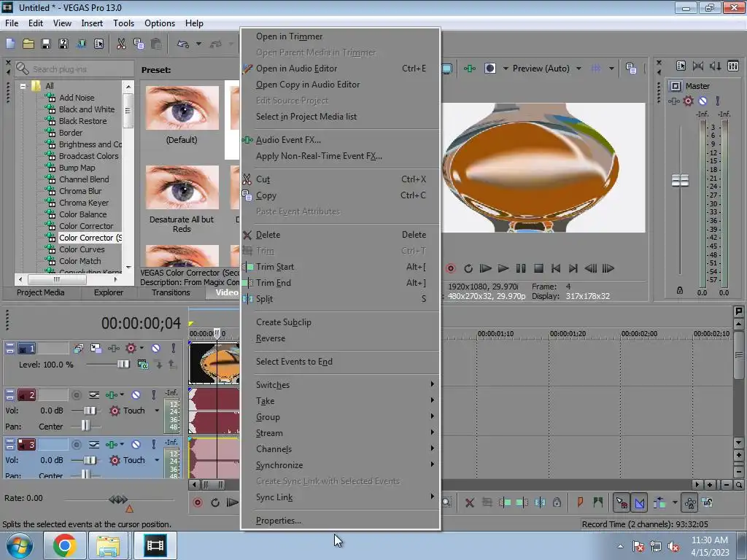Image resolution: width=747 pixels, height=560 pixels.
Task: Expand the Switches submenu
Action: point(340,385)
